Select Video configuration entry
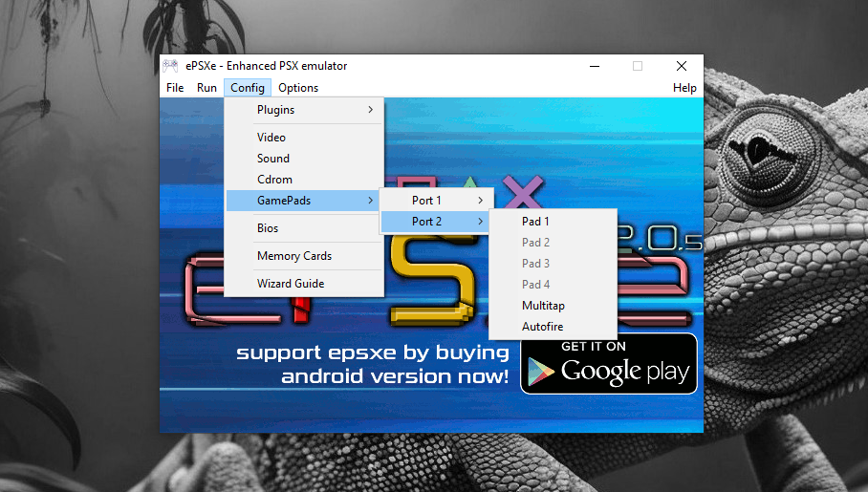 (271, 138)
